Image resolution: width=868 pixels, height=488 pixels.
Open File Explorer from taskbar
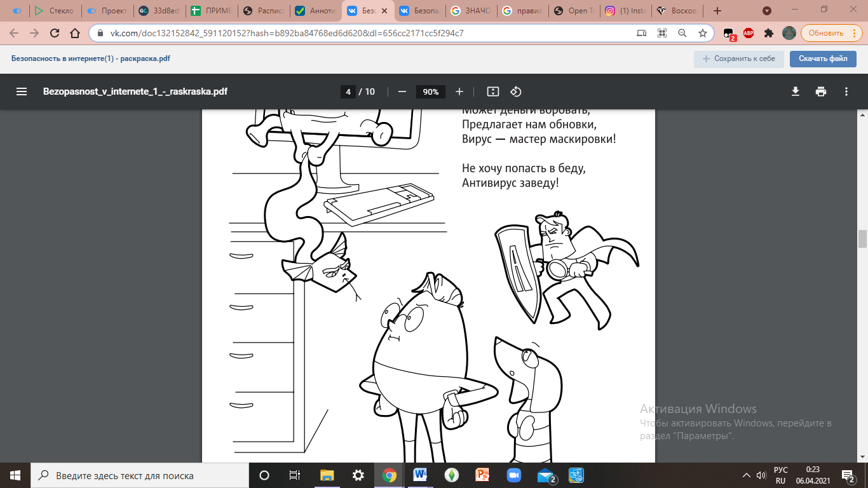[x=327, y=475]
